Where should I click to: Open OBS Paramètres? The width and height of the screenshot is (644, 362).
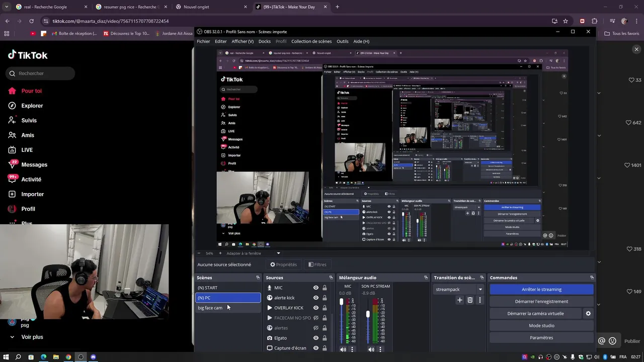pos(541,337)
